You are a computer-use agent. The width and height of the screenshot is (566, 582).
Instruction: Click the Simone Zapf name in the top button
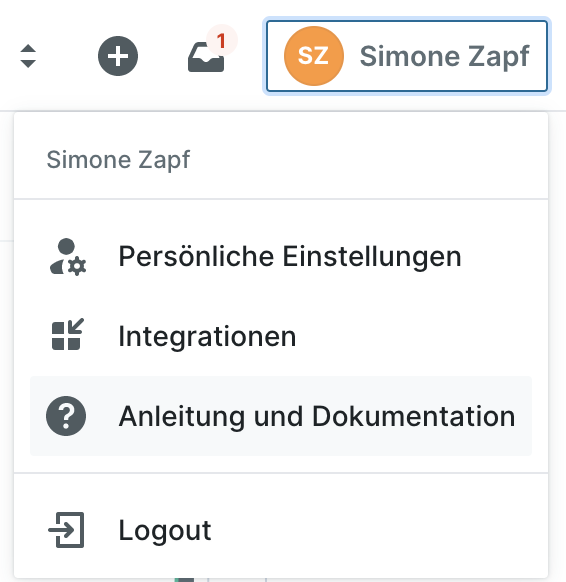(444, 57)
